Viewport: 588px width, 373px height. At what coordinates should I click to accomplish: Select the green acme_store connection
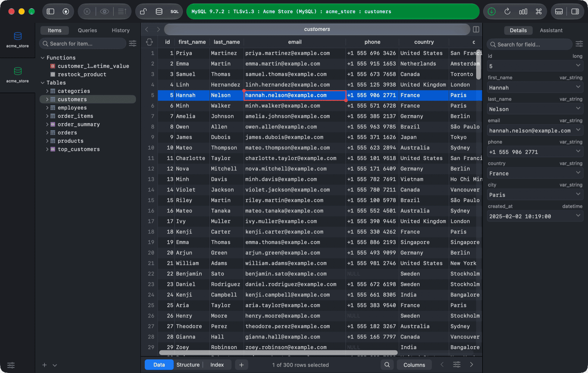[x=18, y=75]
